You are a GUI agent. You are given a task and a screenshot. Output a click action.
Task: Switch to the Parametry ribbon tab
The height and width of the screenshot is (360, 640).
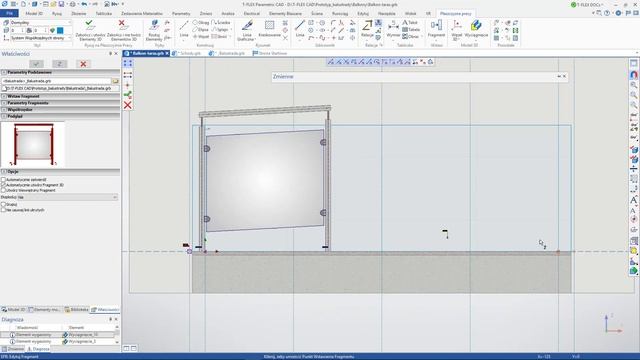(181, 13)
